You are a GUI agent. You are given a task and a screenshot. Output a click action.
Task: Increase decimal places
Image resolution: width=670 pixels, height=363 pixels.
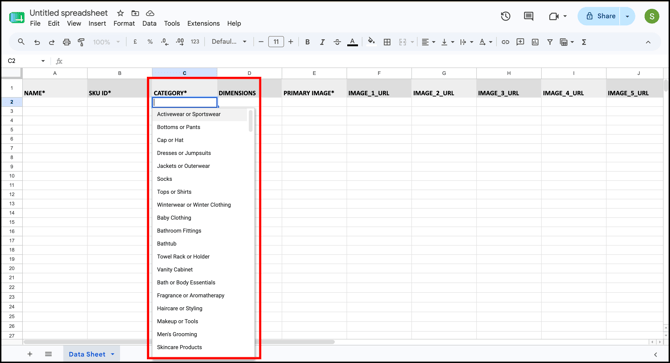click(180, 42)
